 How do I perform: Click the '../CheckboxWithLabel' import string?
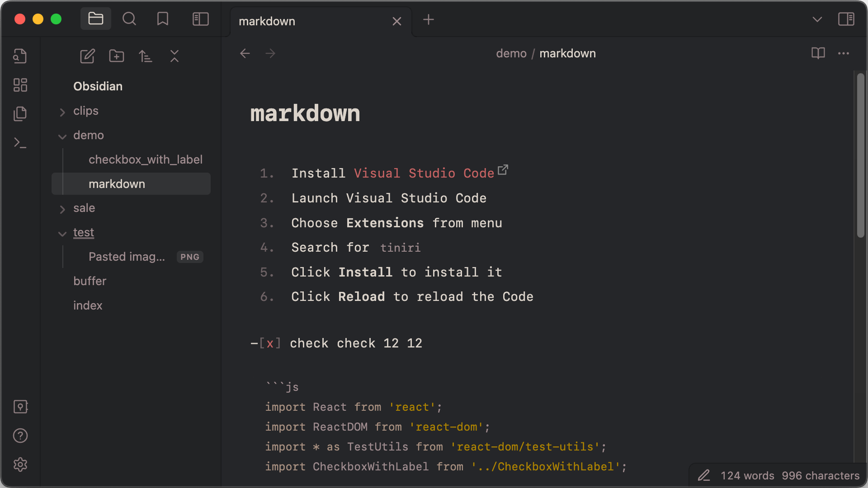click(x=545, y=466)
